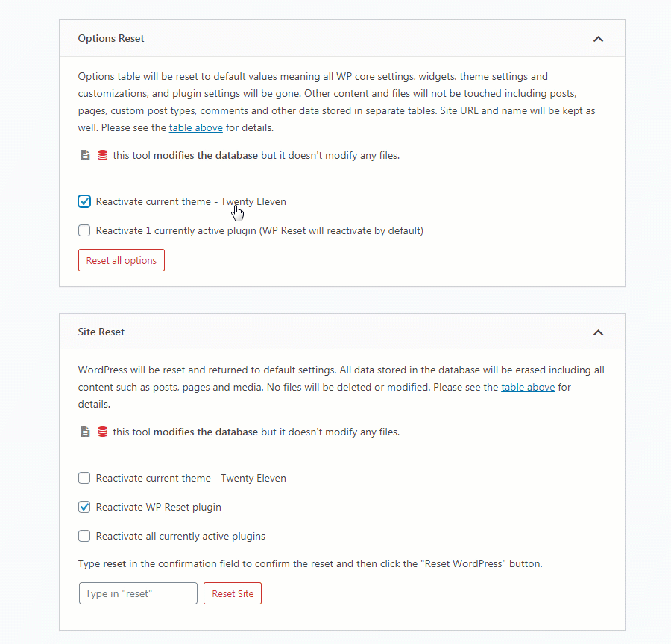The image size is (671, 644).
Task: Click the red database icon in Site Reset
Action: [x=103, y=432]
